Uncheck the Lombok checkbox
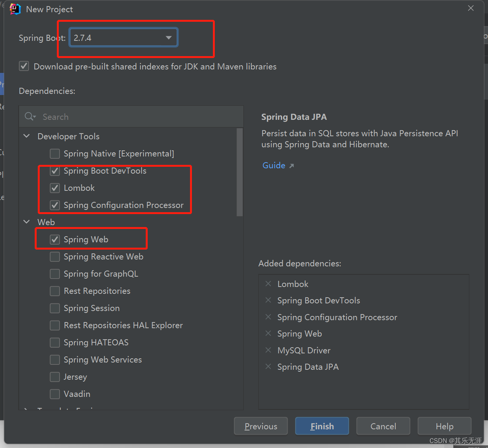The height and width of the screenshot is (448, 488). pyautogui.click(x=55, y=188)
